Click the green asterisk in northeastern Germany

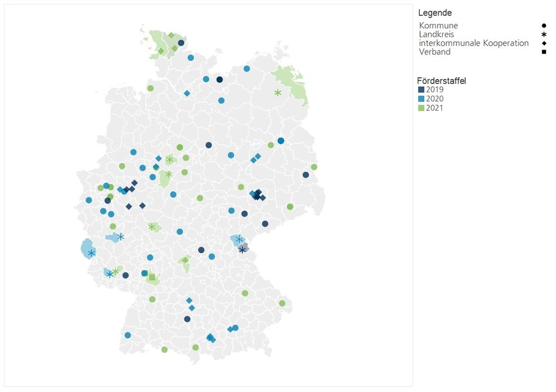(277, 93)
